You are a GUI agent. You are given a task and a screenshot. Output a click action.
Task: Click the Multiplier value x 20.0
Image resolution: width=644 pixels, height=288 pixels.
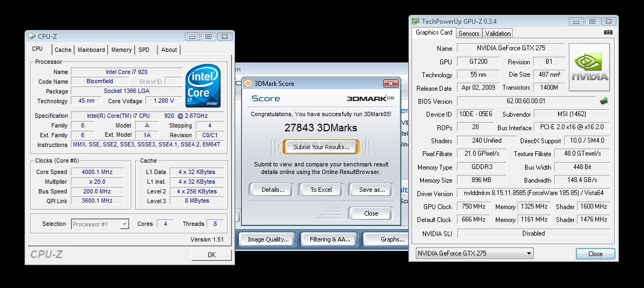(97, 182)
